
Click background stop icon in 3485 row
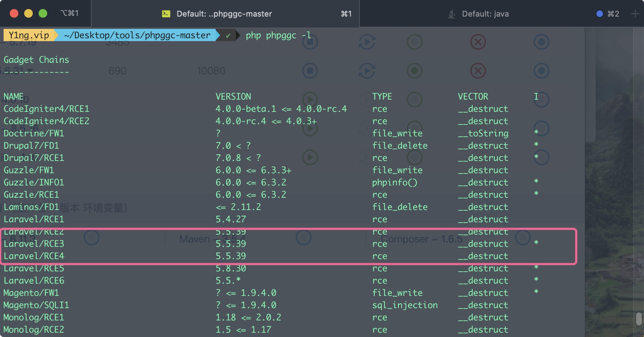point(310,42)
